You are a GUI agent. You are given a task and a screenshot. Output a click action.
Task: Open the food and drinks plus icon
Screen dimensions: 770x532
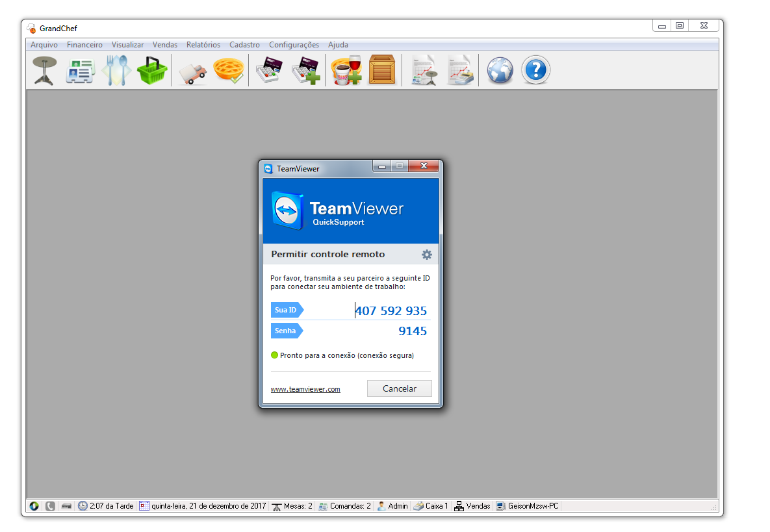pyautogui.click(x=346, y=70)
